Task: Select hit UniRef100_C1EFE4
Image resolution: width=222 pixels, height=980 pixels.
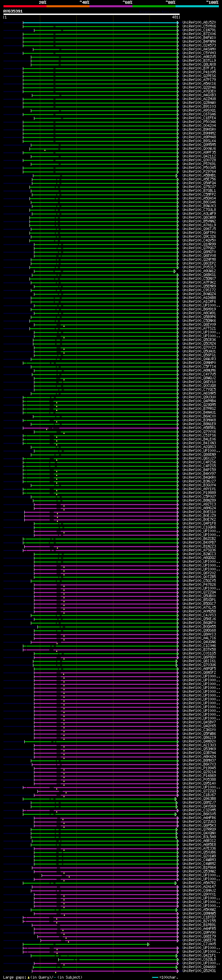Action: (199, 118)
